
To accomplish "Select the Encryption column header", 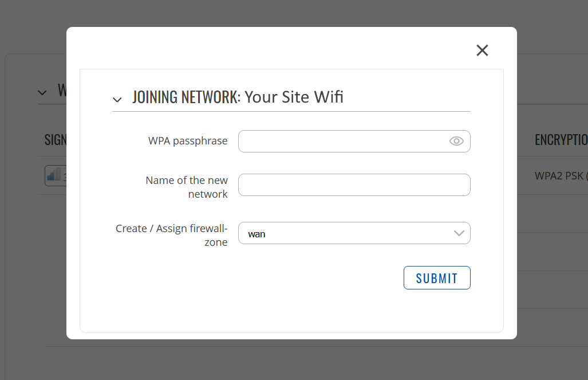I will pyautogui.click(x=561, y=140).
